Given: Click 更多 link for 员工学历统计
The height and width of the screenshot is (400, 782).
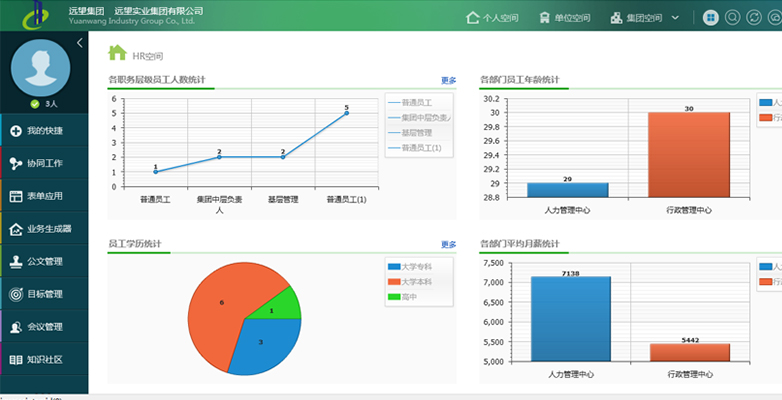Looking at the screenshot, I should coord(448,244).
